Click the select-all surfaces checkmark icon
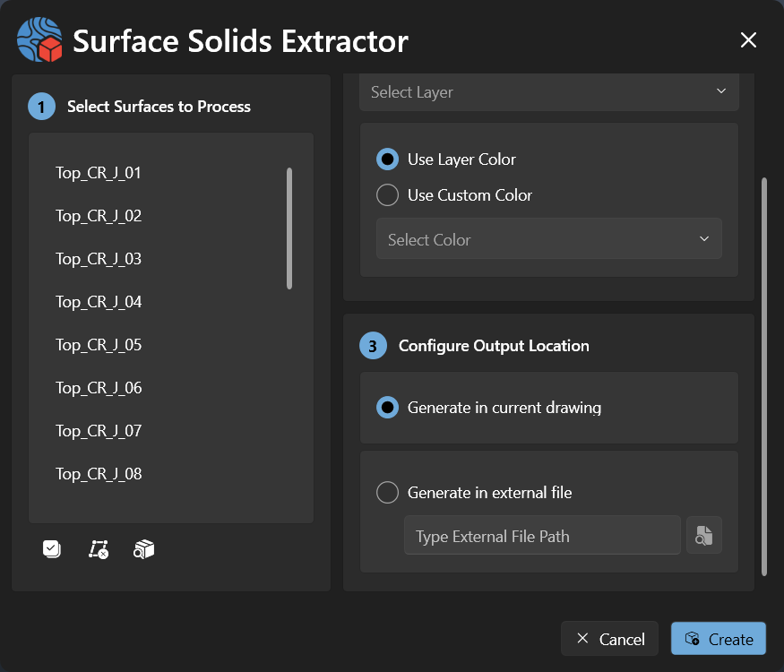This screenshot has width=784, height=672. coord(52,549)
